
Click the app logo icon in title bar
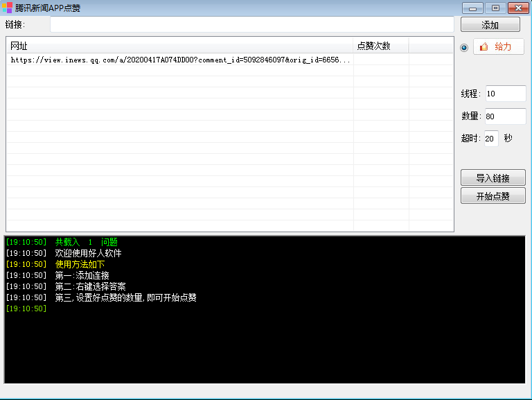pyautogui.click(x=7, y=8)
